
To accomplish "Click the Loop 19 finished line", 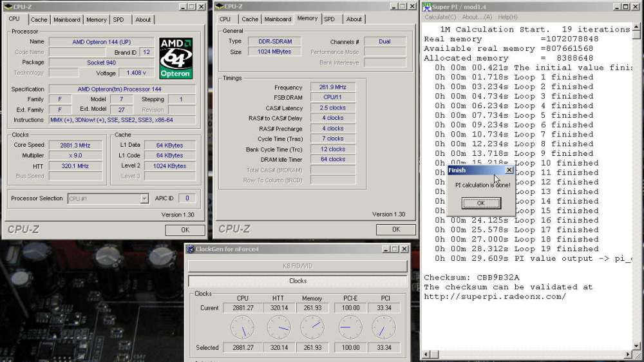I will [516, 249].
